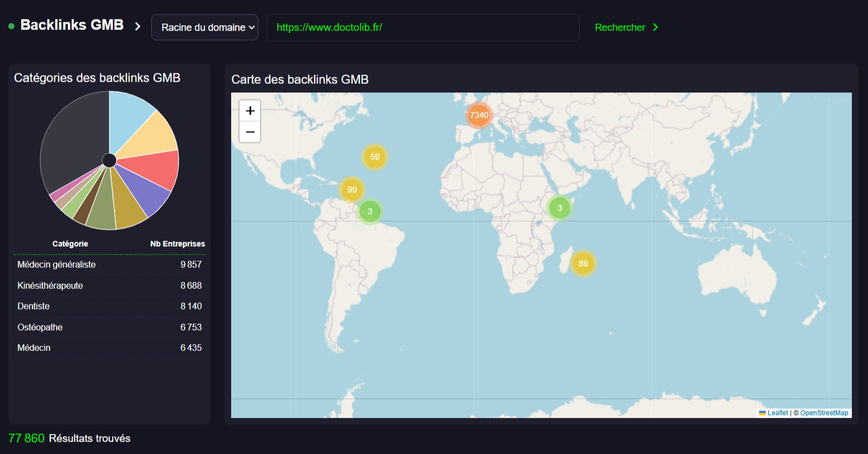Image resolution: width=868 pixels, height=454 pixels.
Task: Click the Catégorie column header
Action: click(70, 244)
